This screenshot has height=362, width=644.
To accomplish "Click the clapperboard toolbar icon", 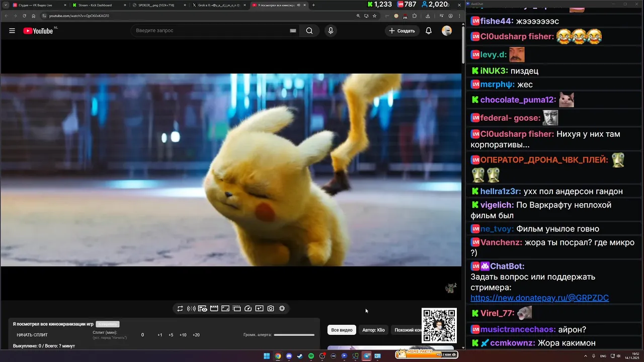I will (214, 309).
